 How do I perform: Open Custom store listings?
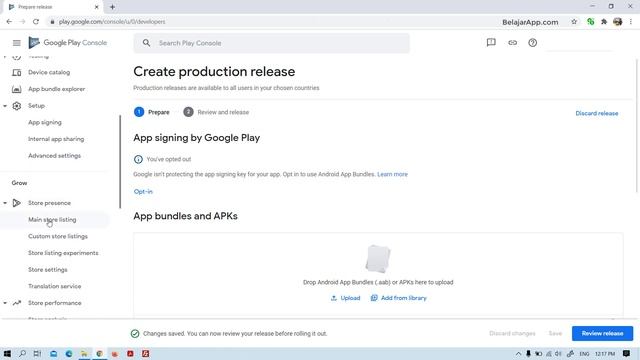click(x=58, y=236)
